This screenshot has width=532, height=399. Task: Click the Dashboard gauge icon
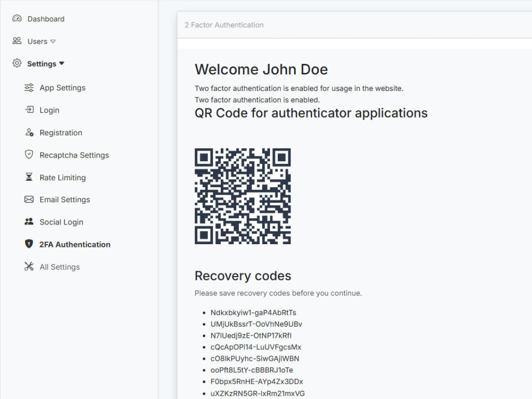coord(17,18)
